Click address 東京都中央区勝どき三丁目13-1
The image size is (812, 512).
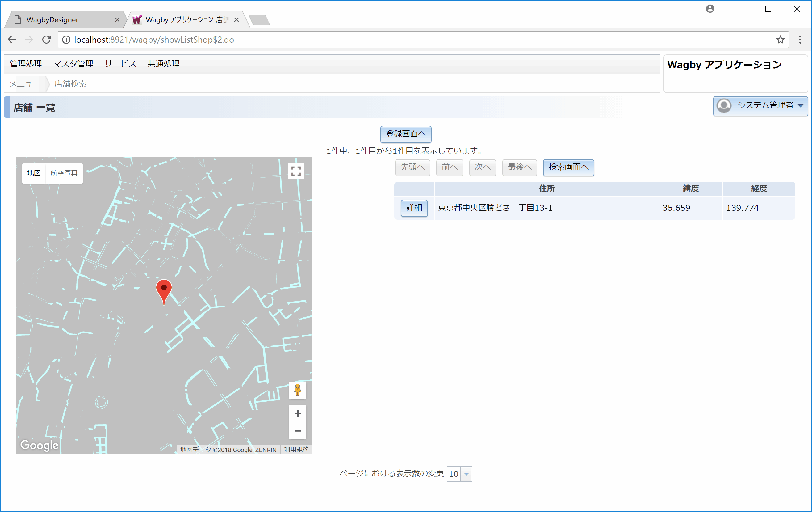point(495,208)
